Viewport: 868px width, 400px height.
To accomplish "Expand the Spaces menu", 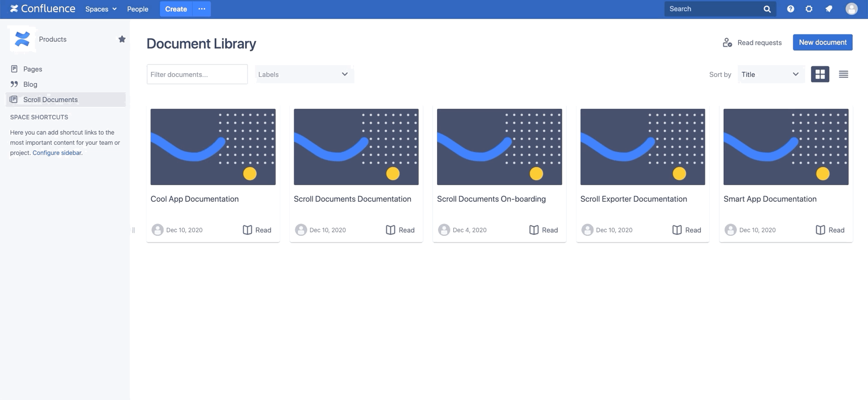I will 101,9.
